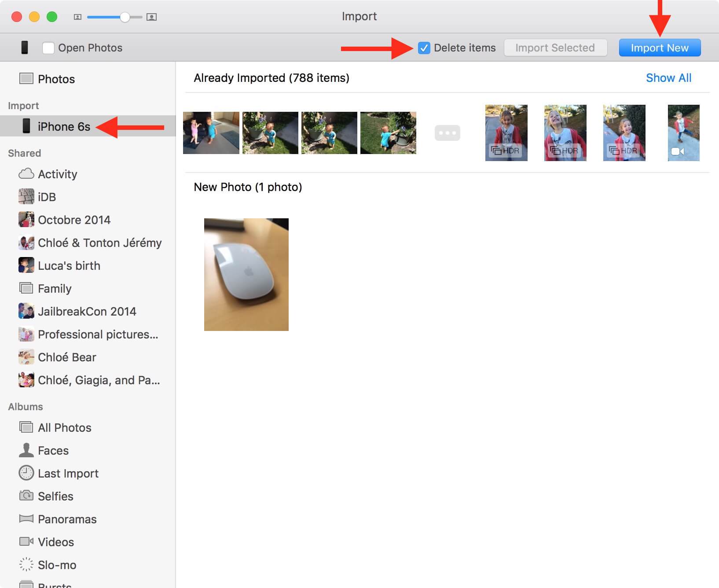719x588 pixels.
Task: Open the JailbreakCon 2014 album
Action: 88,311
